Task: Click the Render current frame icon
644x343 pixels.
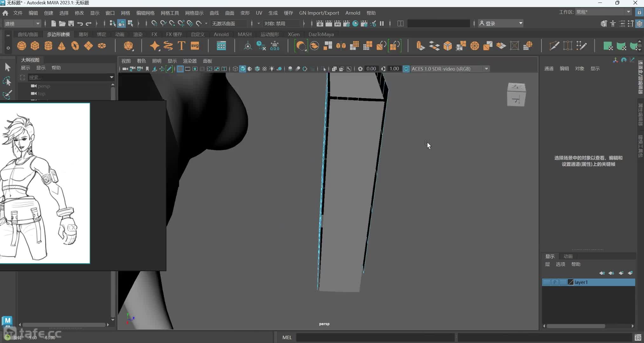Action: click(x=329, y=24)
